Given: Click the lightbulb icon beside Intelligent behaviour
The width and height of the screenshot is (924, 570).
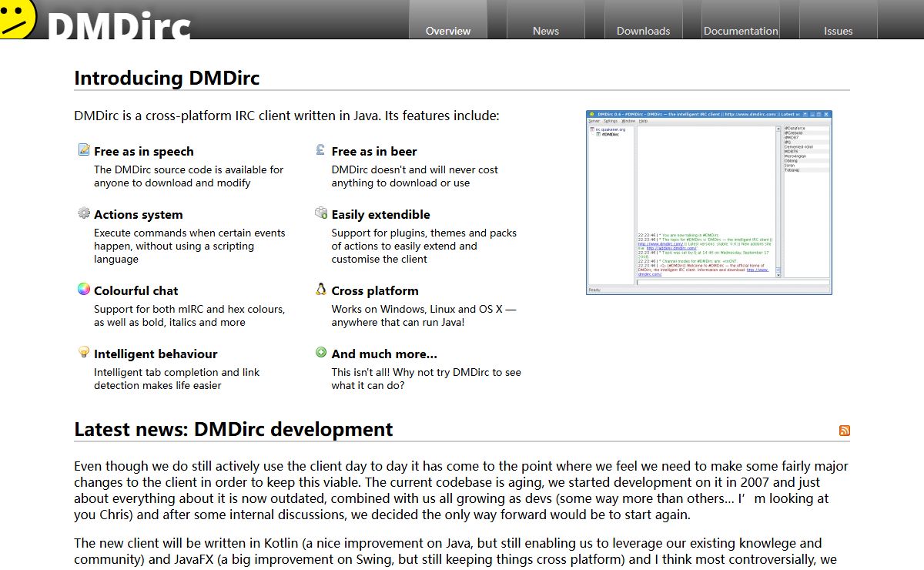Looking at the screenshot, I should (84, 353).
